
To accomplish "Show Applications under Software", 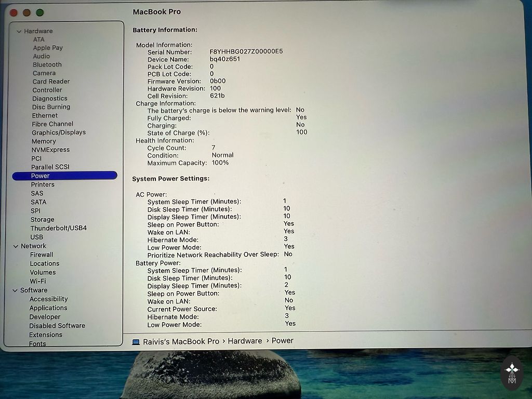I will tap(48, 308).
